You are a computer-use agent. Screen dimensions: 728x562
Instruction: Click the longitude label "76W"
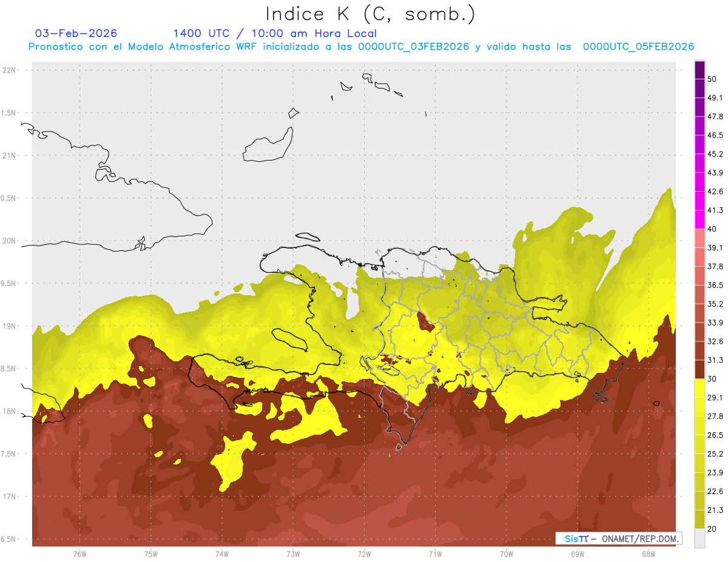pyautogui.click(x=79, y=554)
